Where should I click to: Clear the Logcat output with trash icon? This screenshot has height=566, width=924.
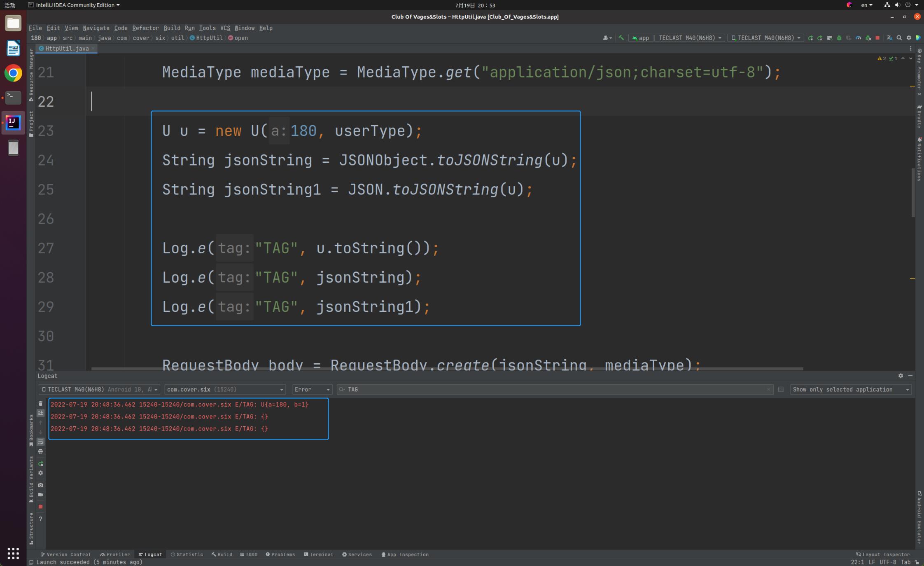pos(40,404)
